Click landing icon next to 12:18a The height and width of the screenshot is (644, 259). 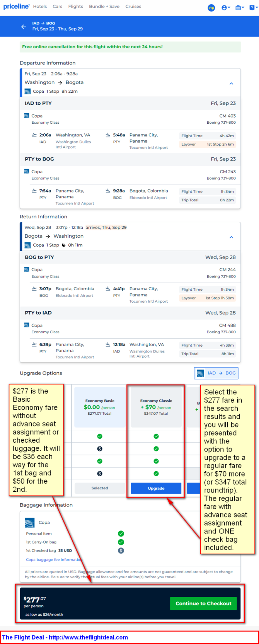108,344
